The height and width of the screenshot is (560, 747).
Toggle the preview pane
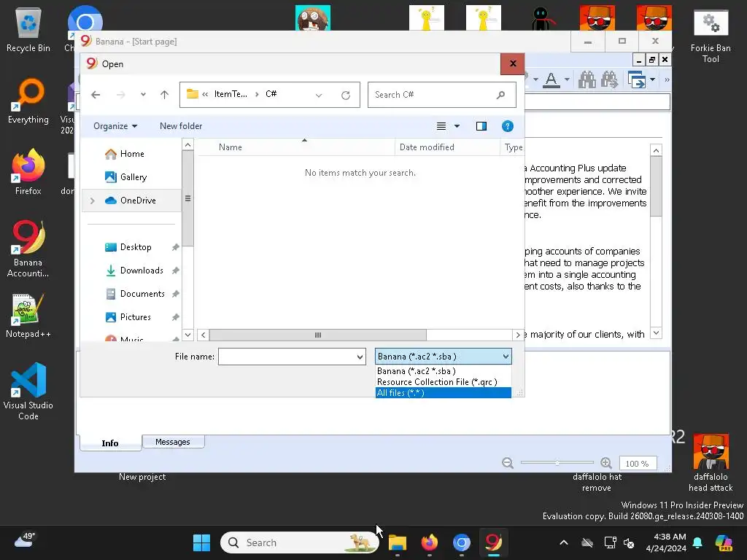[x=481, y=126]
